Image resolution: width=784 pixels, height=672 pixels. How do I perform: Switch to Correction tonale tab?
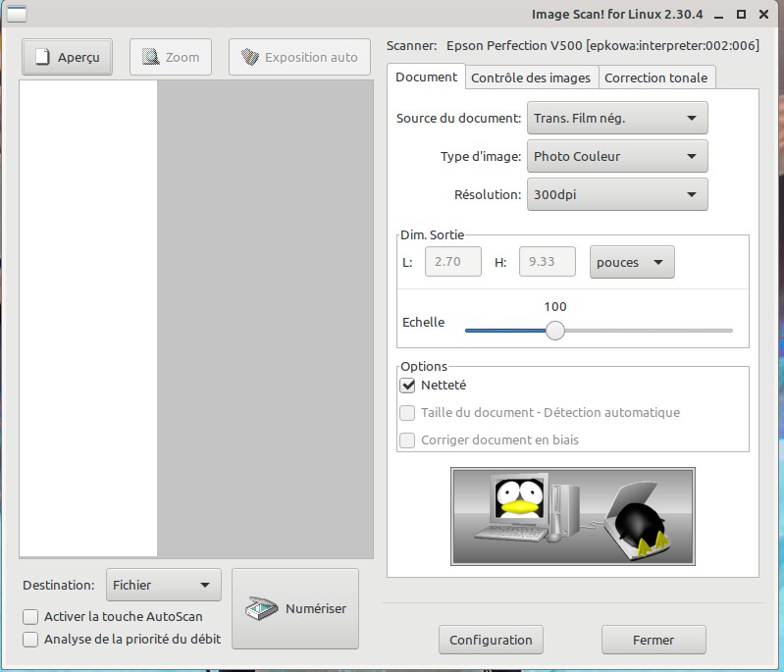click(x=656, y=78)
